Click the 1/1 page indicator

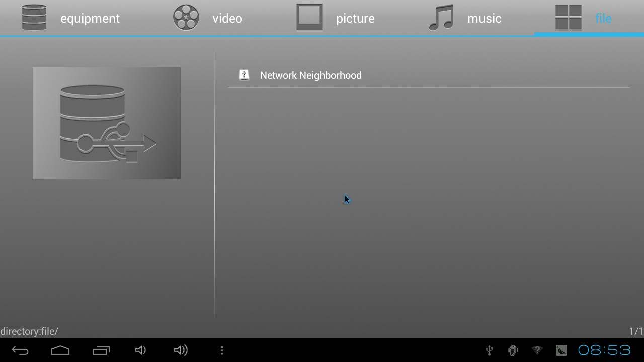[x=636, y=331]
